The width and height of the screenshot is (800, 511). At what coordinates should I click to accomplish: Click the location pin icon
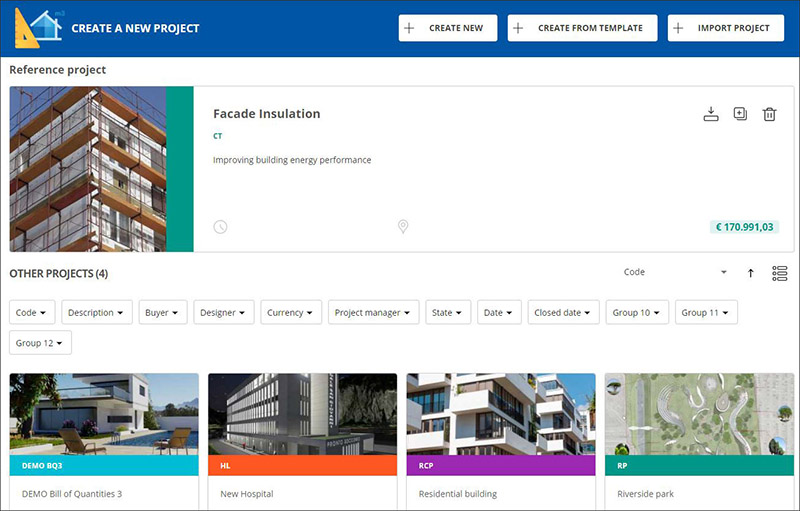(403, 227)
